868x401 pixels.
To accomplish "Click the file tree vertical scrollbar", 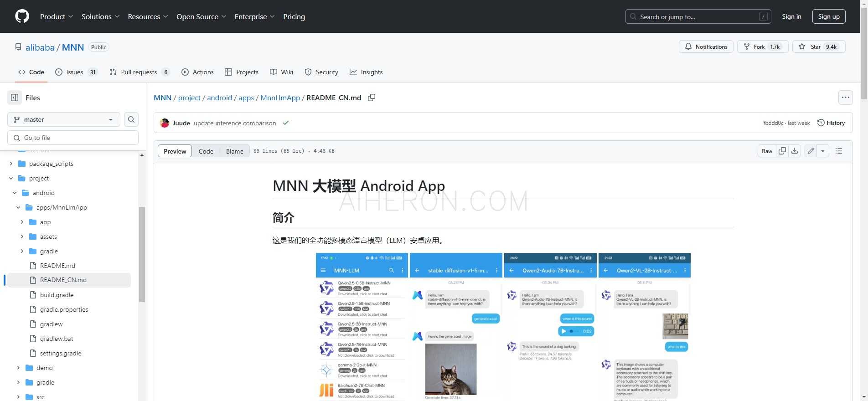I will 142,254.
